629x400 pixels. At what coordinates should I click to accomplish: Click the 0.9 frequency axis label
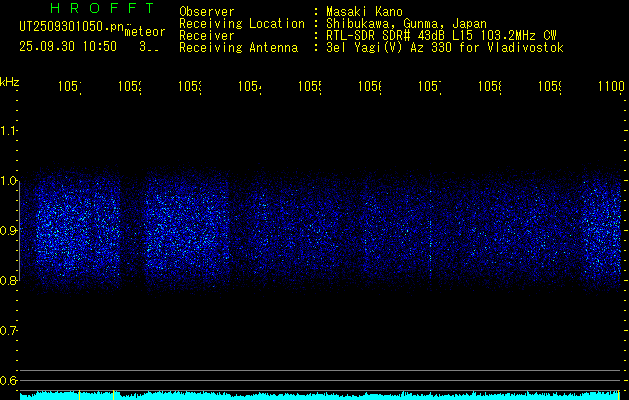coord(8,230)
